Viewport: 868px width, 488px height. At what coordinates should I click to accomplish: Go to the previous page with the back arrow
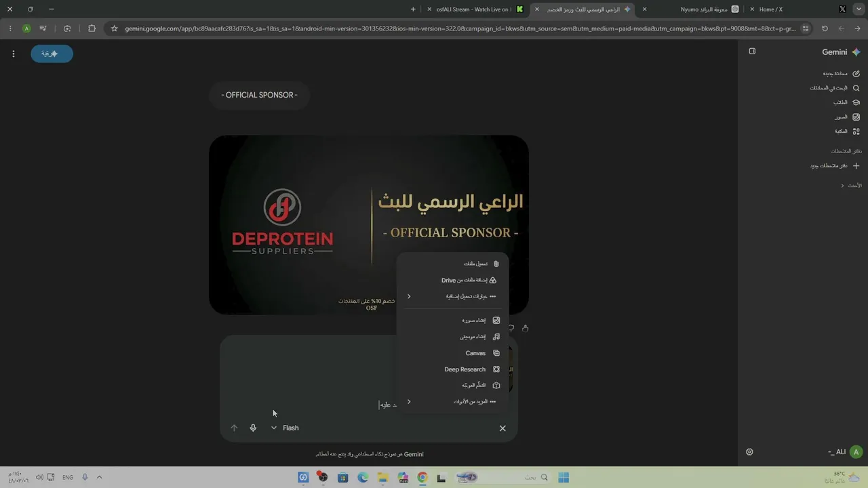click(858, 28)
